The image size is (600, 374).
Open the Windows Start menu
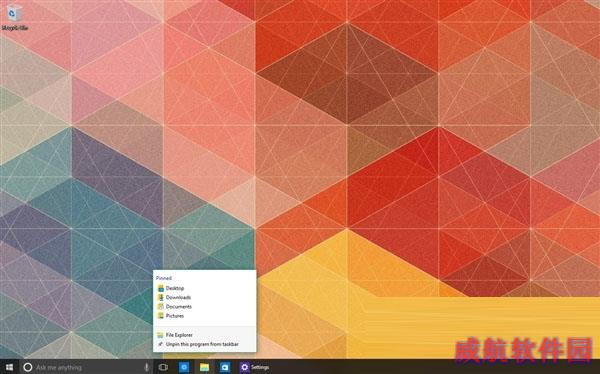[9, 367]
